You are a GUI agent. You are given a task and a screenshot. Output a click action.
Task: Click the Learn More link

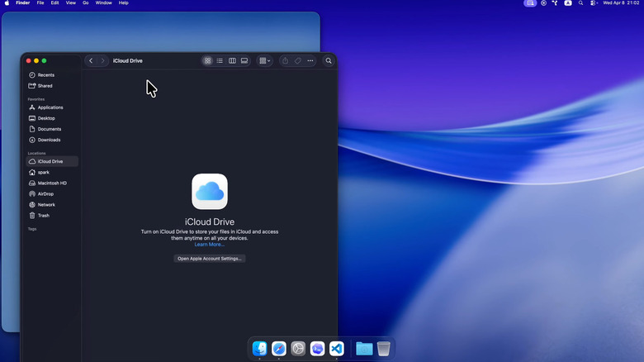210,245
